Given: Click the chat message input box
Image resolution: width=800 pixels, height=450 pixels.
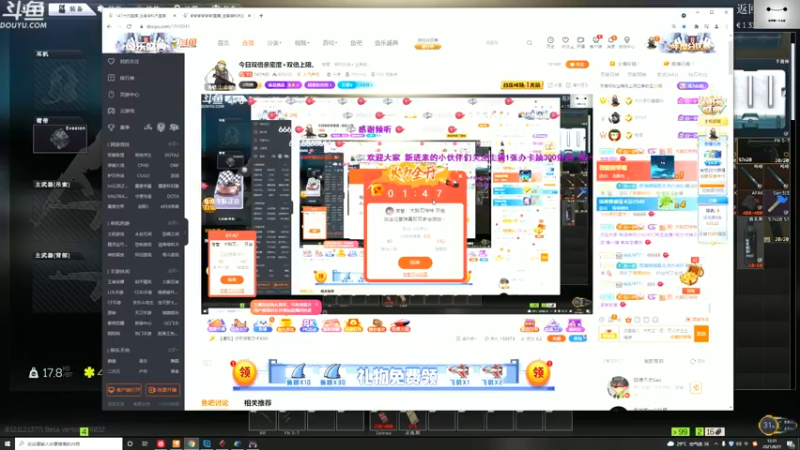Looking at the screenshot, I should (656, 334).
